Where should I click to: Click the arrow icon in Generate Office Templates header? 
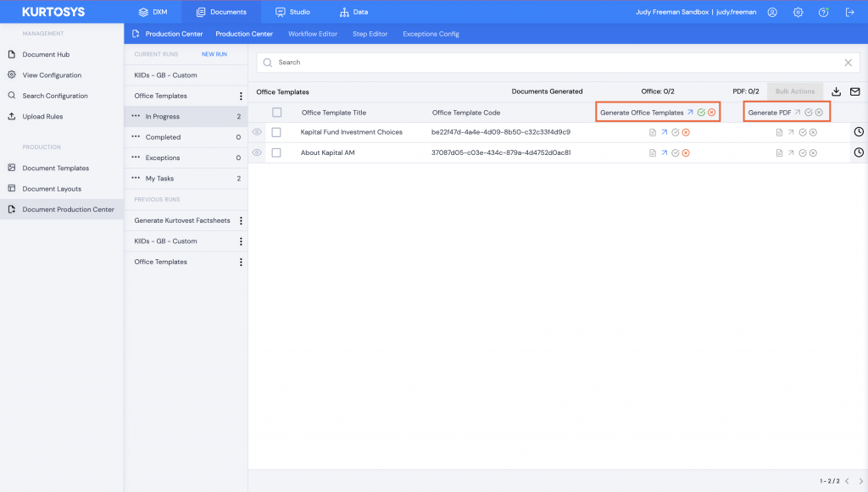690,113
